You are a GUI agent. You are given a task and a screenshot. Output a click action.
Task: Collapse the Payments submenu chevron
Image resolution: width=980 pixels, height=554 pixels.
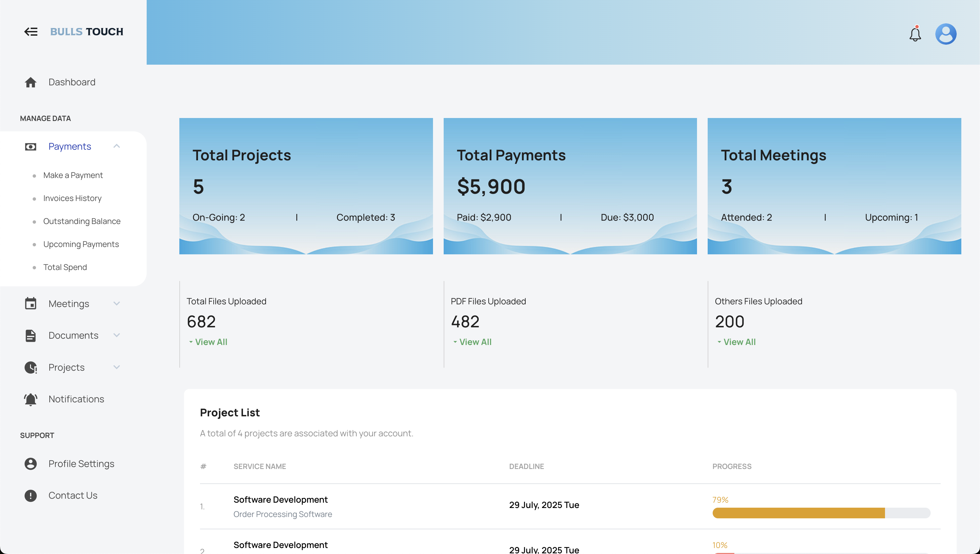click(x=117, y=146)
